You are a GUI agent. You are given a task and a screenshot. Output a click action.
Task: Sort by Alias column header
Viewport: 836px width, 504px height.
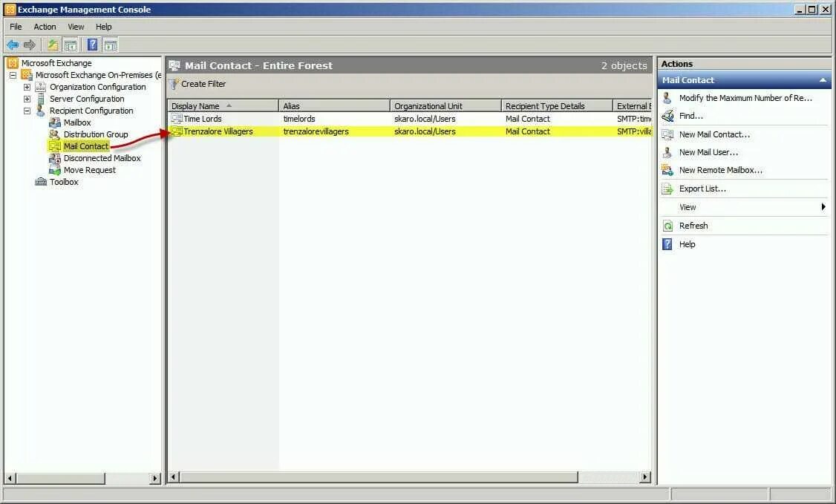[334, 106]
